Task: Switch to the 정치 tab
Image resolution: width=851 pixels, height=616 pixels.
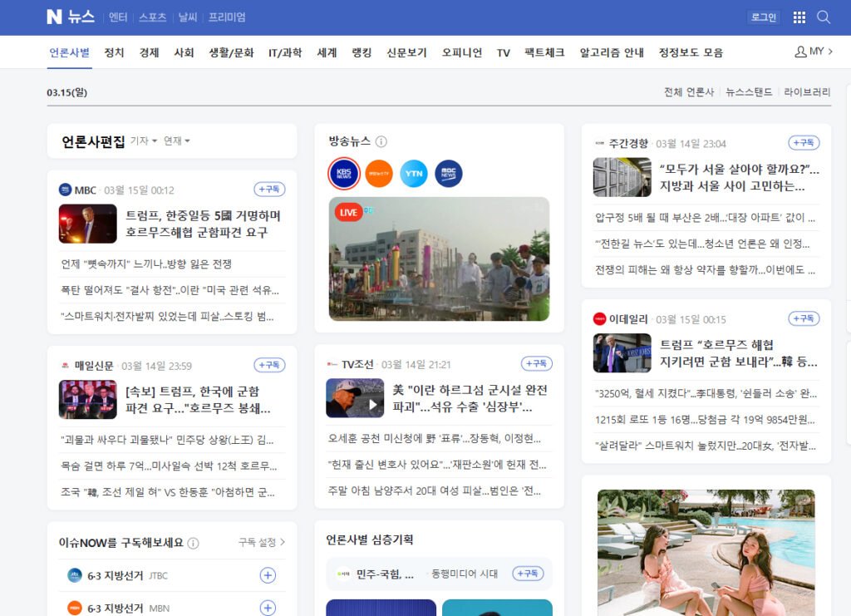Action: coord(115,52)
